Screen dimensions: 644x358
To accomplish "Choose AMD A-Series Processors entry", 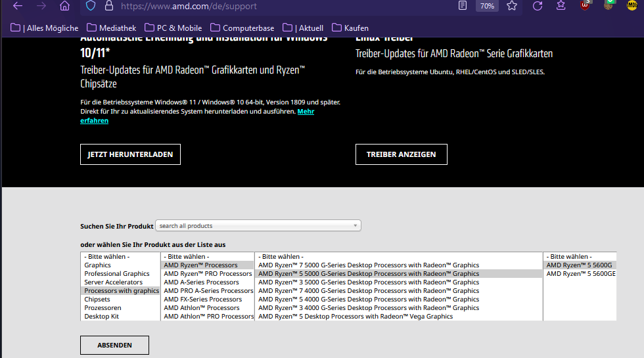I will [208, 282].
